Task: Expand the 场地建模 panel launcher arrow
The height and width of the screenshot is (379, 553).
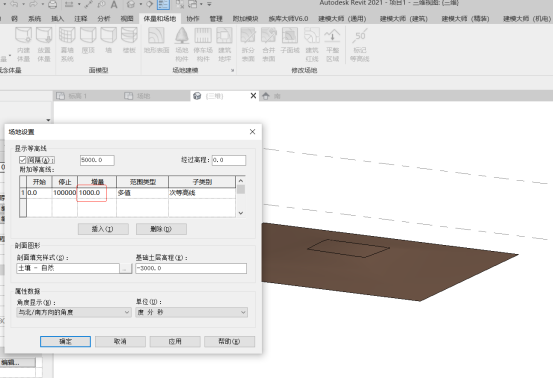Action: coord(232,71)
